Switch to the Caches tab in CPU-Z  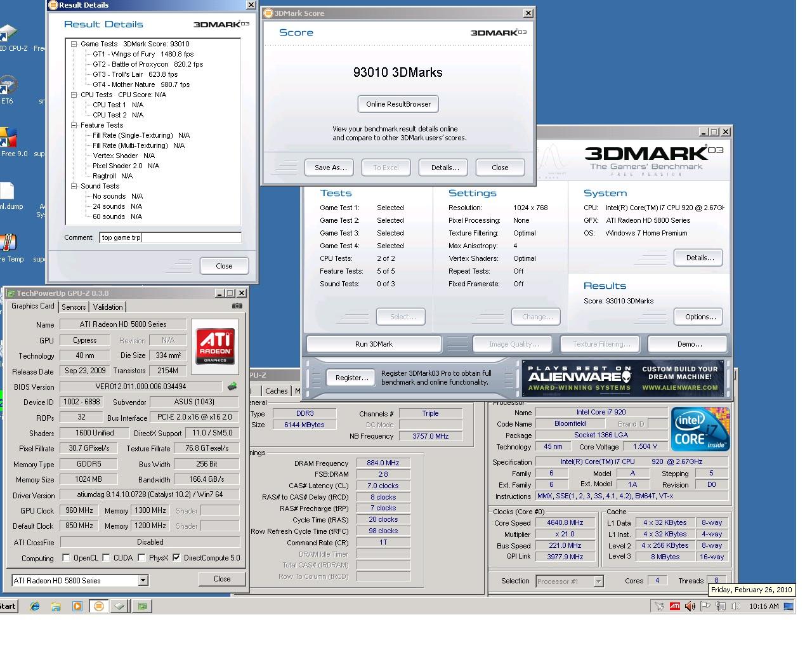click(276, 391)
